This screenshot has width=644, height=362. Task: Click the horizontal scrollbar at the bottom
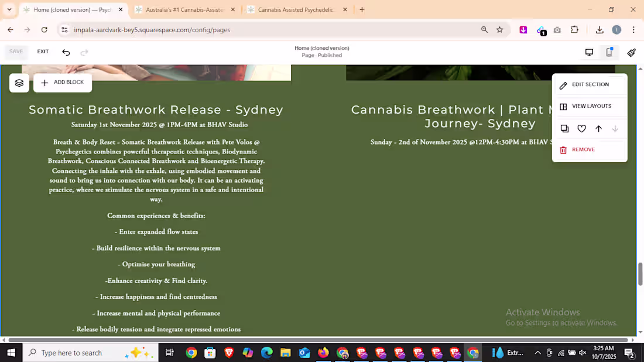318,340
